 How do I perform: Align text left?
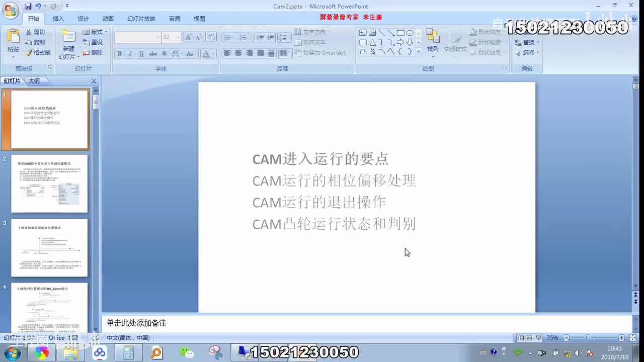coord(227,53)
